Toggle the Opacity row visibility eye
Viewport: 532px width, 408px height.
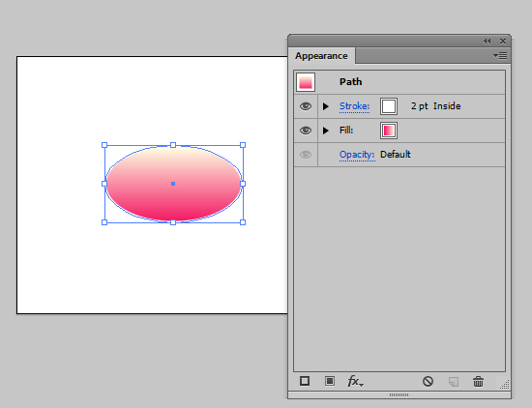point(306,155)
